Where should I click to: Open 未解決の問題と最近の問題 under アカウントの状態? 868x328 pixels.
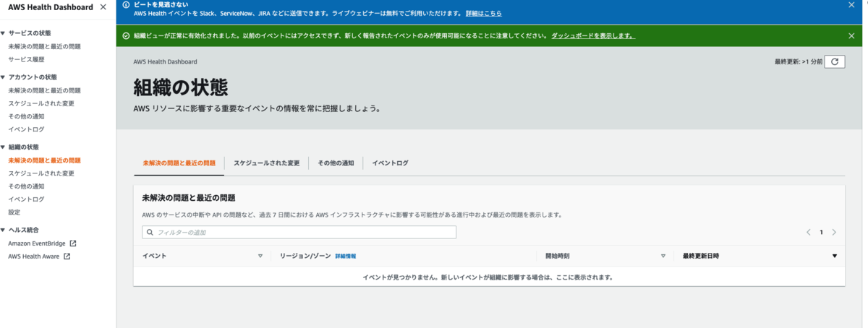[x=44, y=90]
